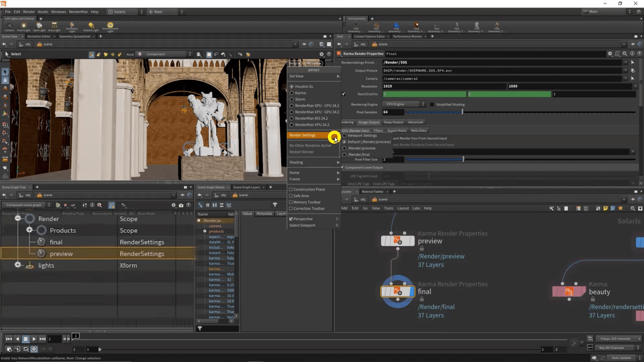644x362 pixels.
Task: Select the Karma renderer radio button
Action: point(292,93)
